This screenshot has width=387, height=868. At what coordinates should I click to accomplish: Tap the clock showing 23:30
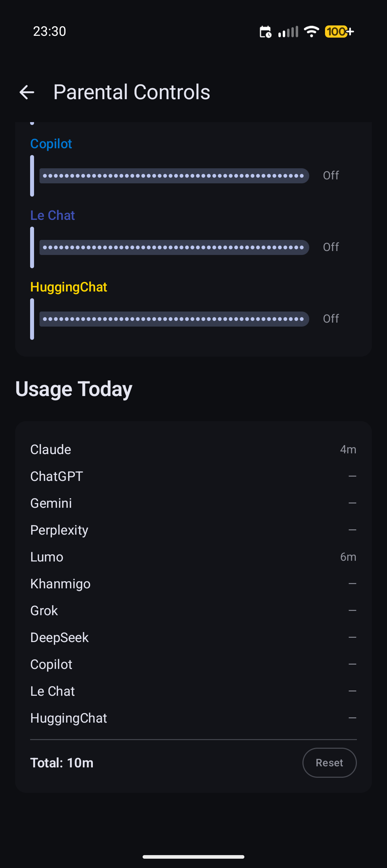(49, 32)
